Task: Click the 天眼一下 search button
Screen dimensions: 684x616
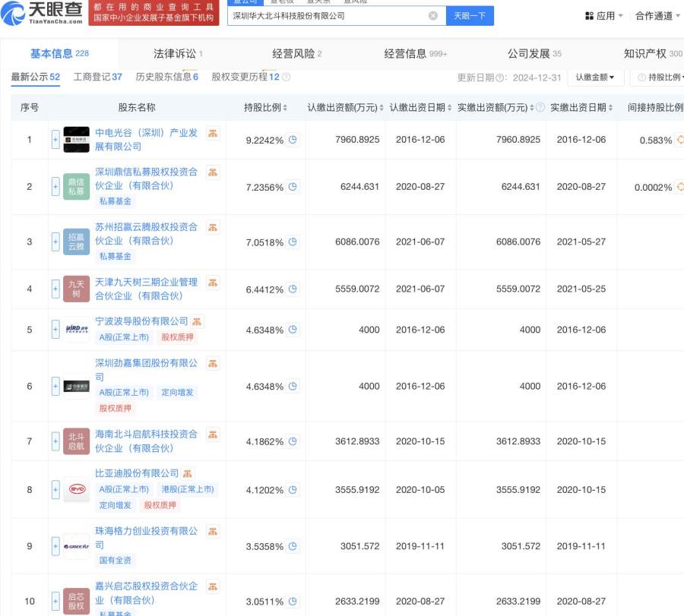Action: click(x=470, y=15)
